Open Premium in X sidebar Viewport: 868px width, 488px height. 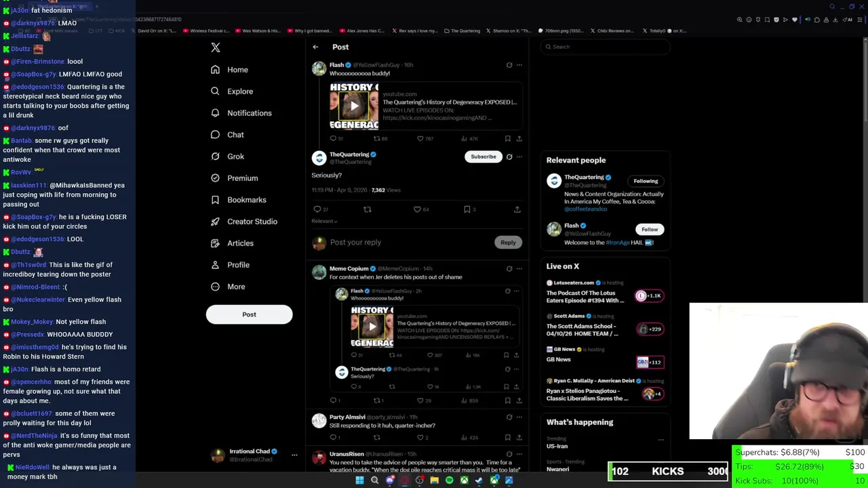tap(234, 178)
